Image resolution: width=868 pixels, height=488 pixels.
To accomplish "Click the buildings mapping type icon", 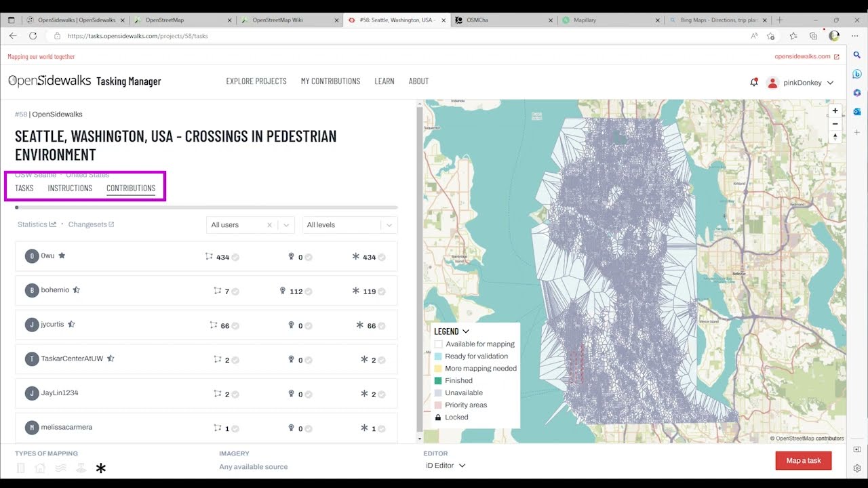I will (x=40, y=468).
